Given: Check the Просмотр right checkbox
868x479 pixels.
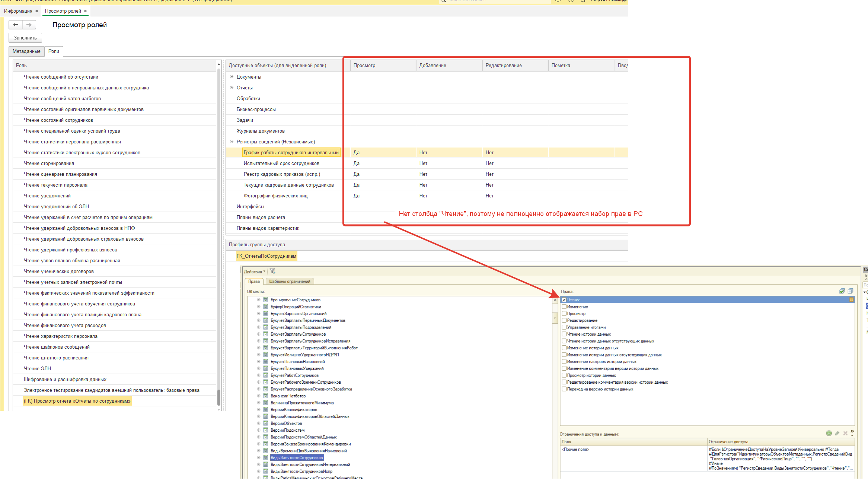Looking at the screenshot, I should pos(564,313).
